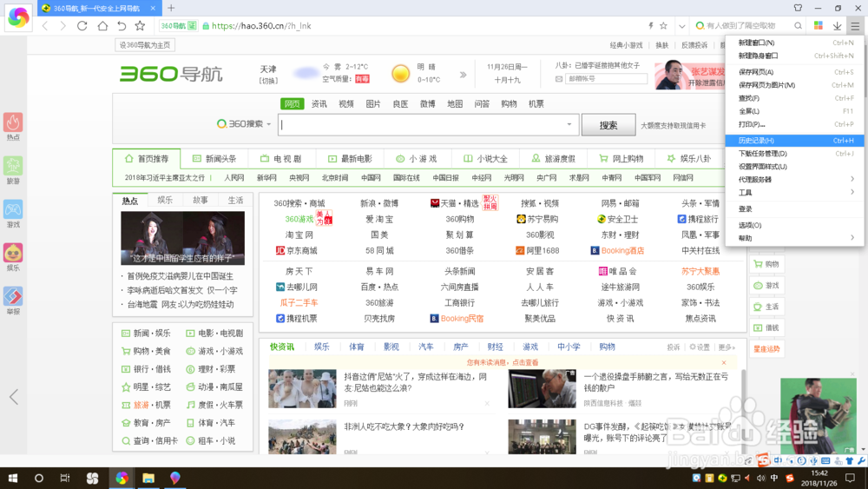Open graduates photo thumbnail in hot panel
Screen dimensions: 868x489
click(182, 238)
